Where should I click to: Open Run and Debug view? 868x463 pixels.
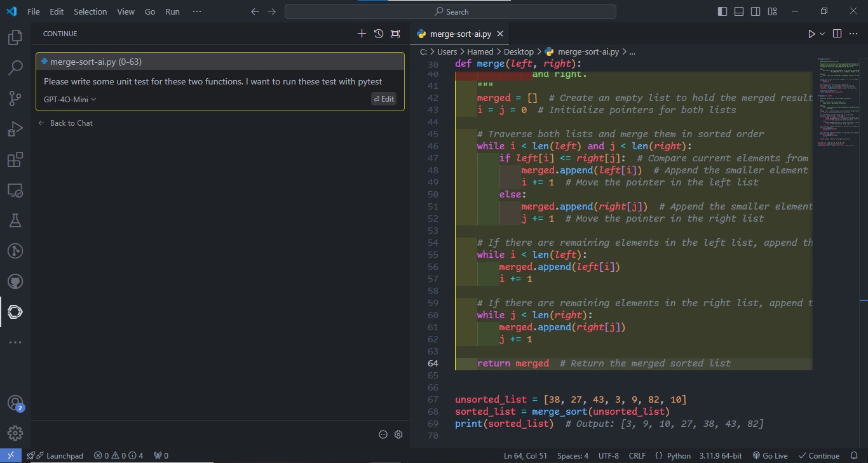pos(15,129)
